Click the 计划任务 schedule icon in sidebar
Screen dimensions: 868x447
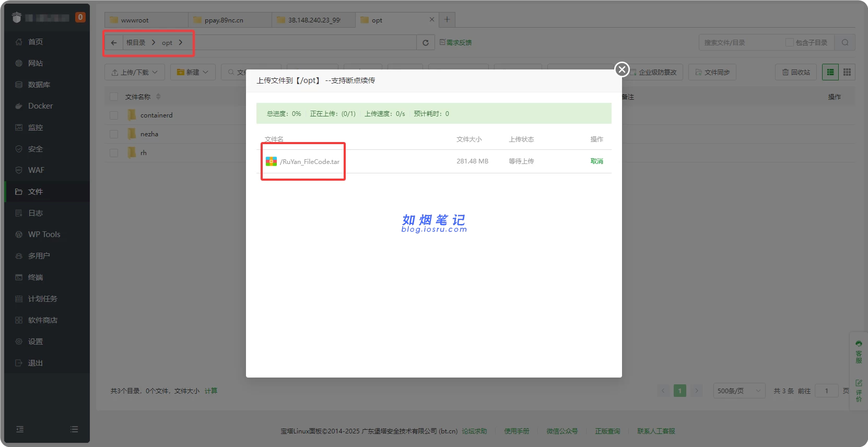pos(19,299)
